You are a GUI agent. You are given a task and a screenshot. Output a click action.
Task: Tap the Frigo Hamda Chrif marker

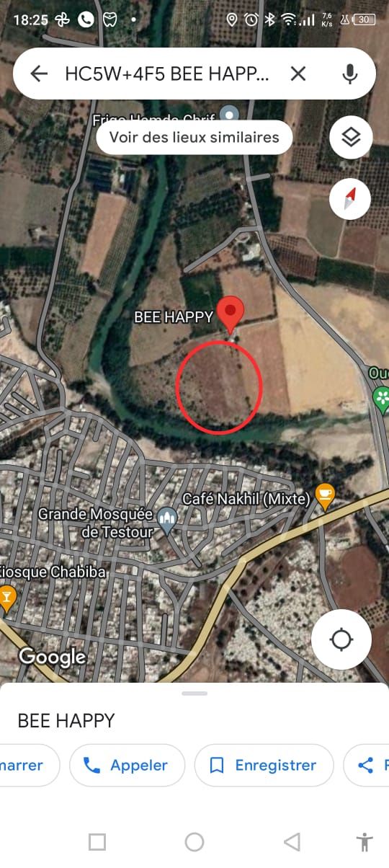(x=229, y=115)
